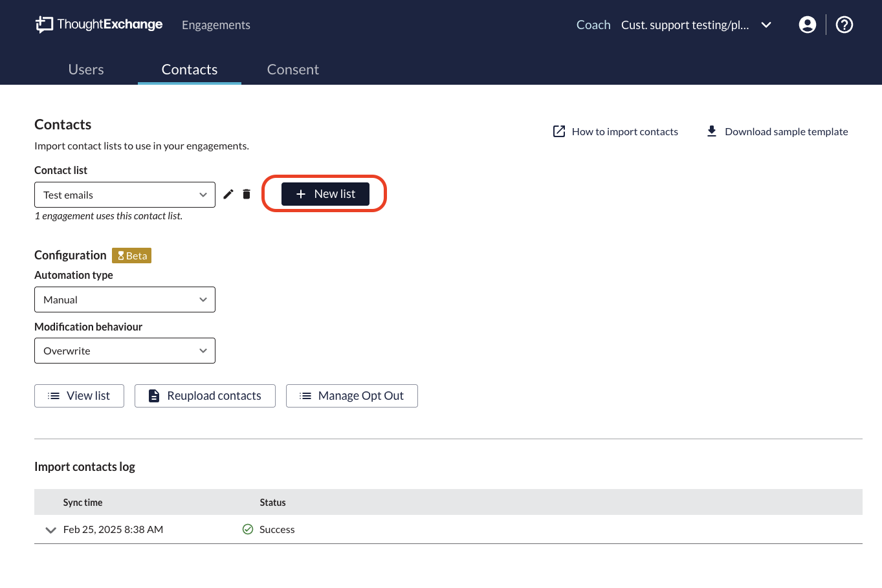This screenshot has height=588, width=882.
Task: Click the green Success status icon
Action: [x=248, y=529]
